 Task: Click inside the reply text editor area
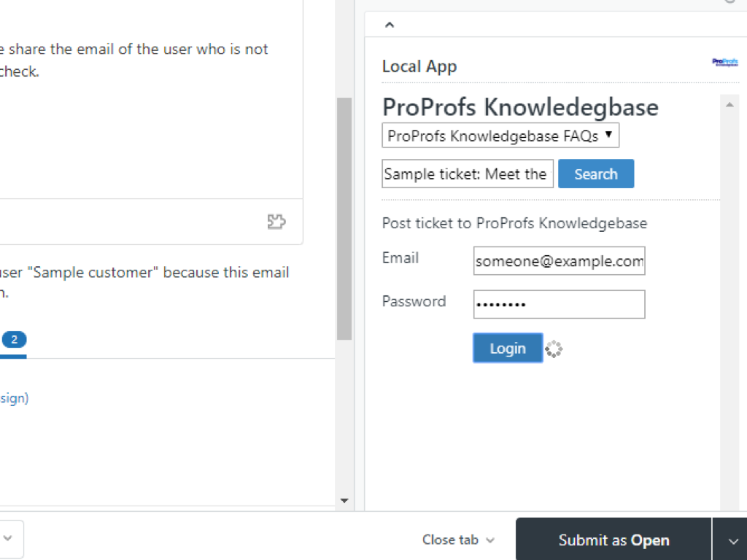coord(146,131)
